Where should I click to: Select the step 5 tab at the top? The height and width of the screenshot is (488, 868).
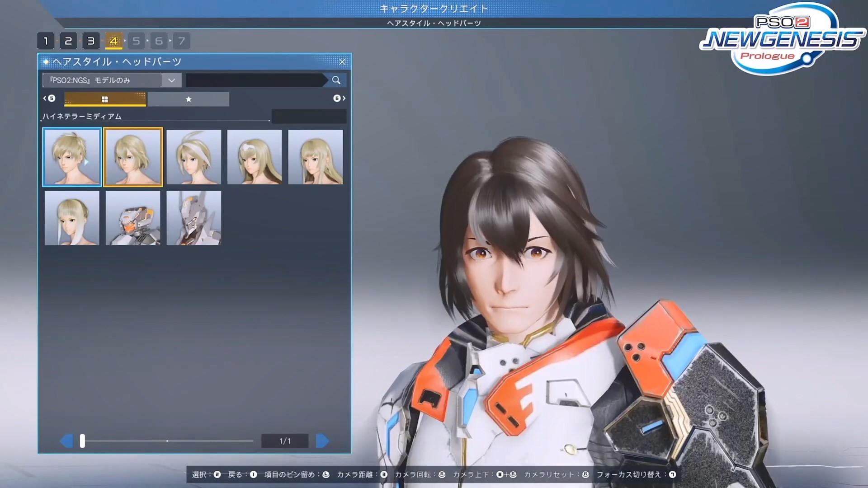pyautogui.click(x=136, y=41)
